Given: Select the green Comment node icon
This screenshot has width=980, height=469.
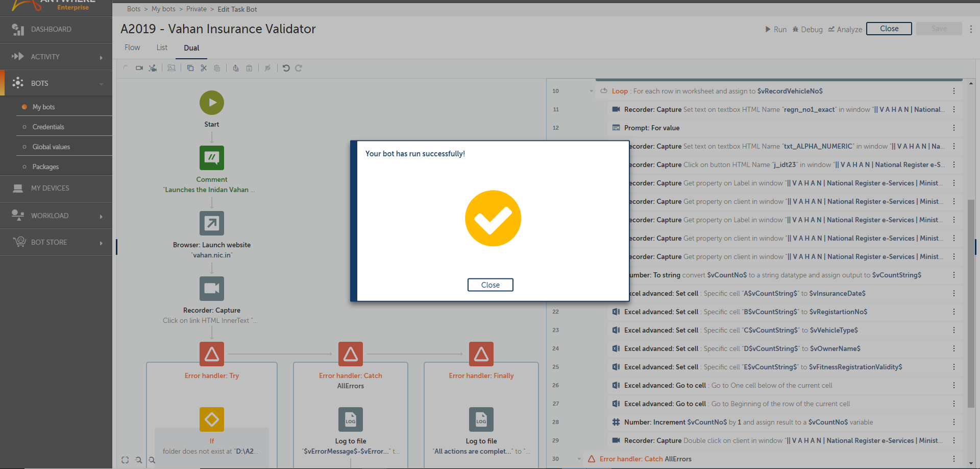Looking at the screenshot, I should (x=212, y=158).
